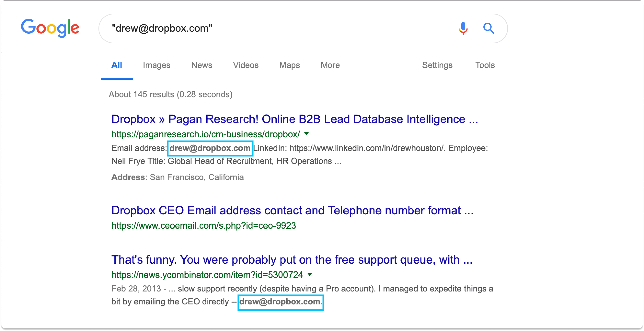
Task: Open the search Tools options
Action: pyautogui.click(x=485, y=65)
